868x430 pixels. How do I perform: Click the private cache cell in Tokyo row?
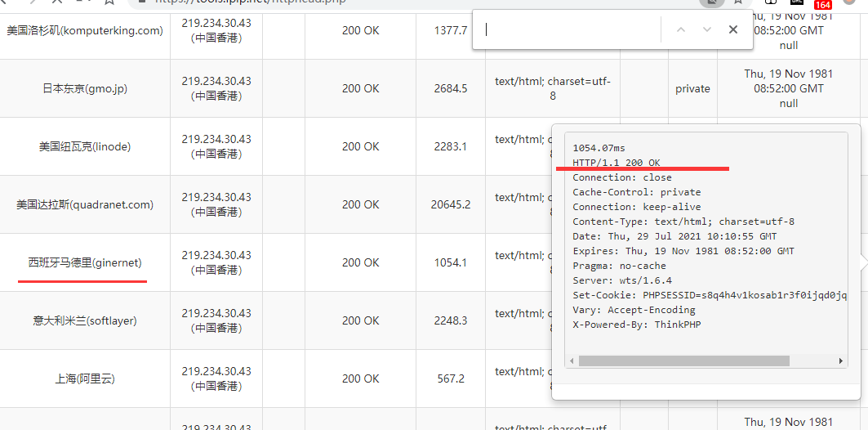point(692,89)
